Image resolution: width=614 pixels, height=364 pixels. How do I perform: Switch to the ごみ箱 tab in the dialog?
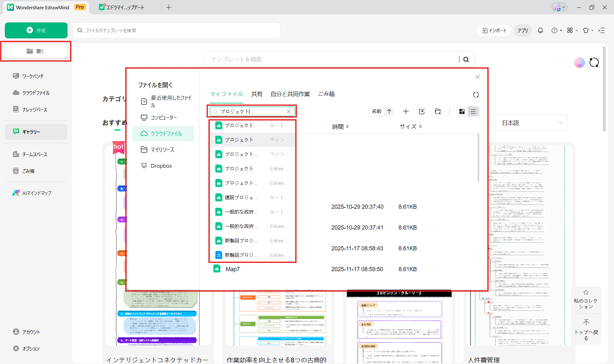(x=326, y=94)
